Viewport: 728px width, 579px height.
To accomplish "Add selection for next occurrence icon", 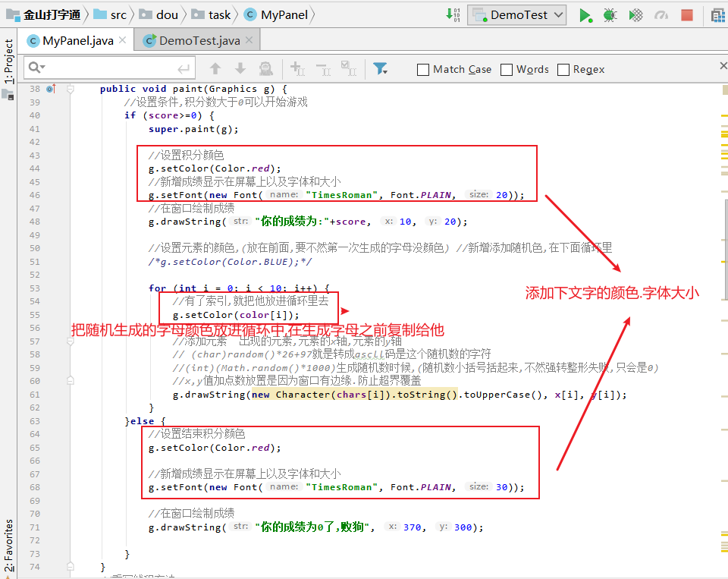I will [297, 69].
